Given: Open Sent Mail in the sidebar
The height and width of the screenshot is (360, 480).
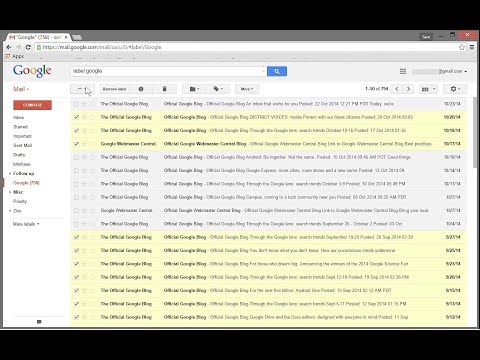Looking at the screenshot, I should pos(22,145).
